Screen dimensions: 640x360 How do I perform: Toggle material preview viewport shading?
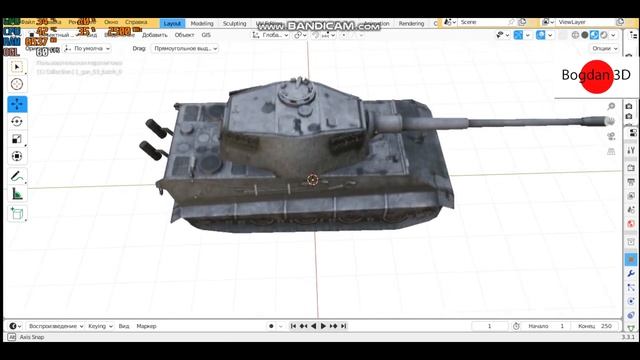pos(594,35)
